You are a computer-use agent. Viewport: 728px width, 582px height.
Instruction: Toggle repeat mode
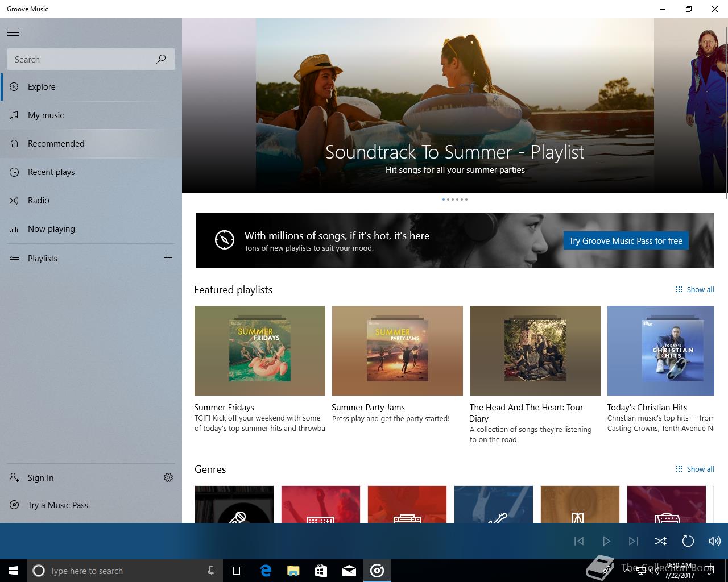[688, 541]
